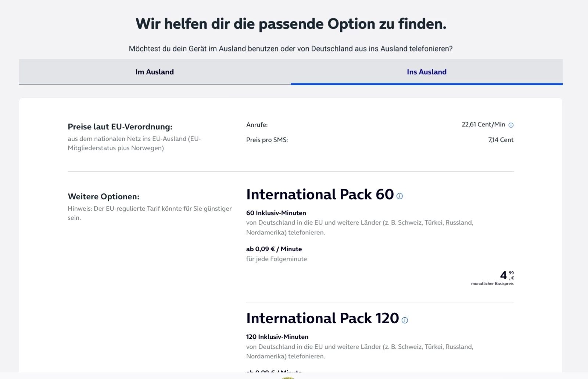
Task: Open info icon beside 22,61 Cent/Min
Action: 511,125
